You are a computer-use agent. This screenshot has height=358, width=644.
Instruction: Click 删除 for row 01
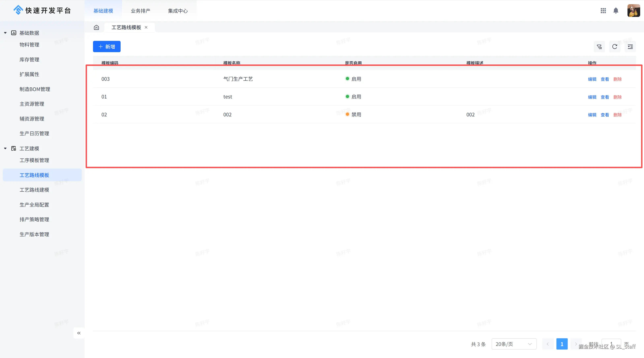point(617,97)
